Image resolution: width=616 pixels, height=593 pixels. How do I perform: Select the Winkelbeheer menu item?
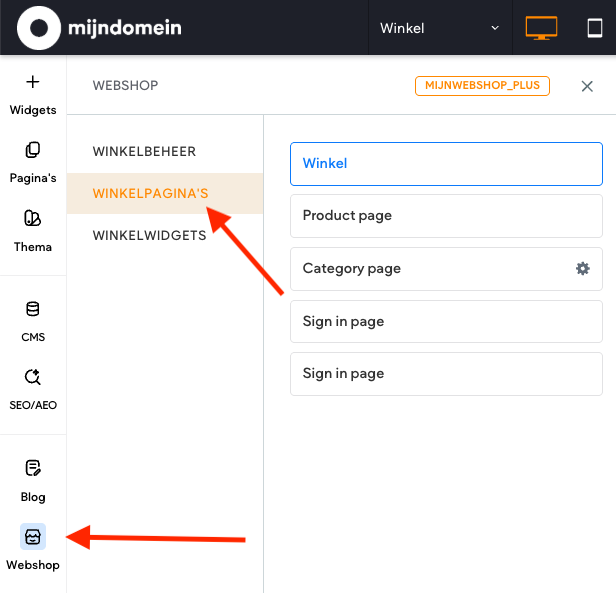144,152
